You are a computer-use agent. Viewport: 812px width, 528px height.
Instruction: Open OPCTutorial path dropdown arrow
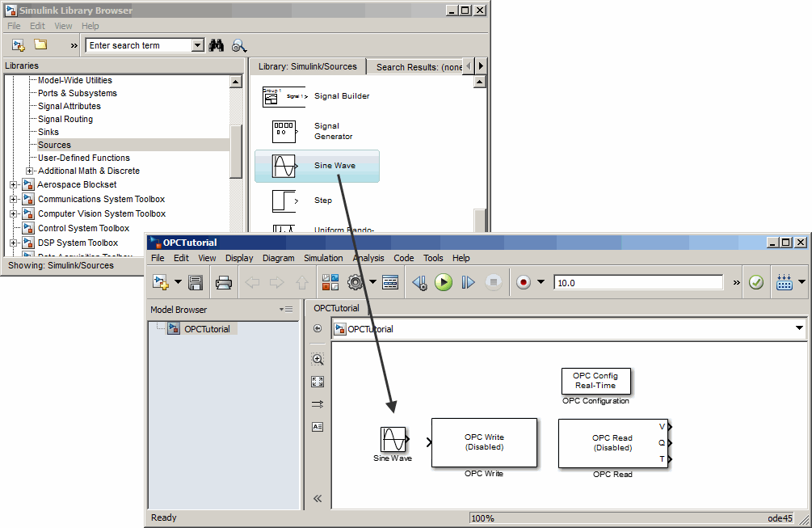(799, 328)
